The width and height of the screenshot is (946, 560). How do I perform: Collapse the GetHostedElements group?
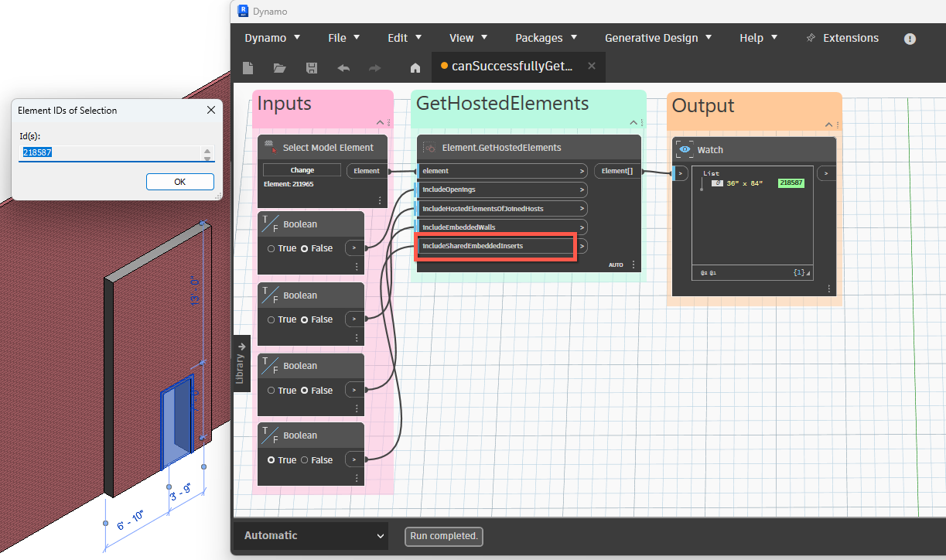click(x=632, y=123)
